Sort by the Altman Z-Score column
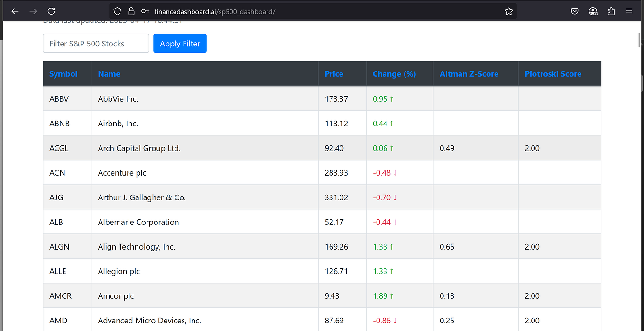 [469, 74]
